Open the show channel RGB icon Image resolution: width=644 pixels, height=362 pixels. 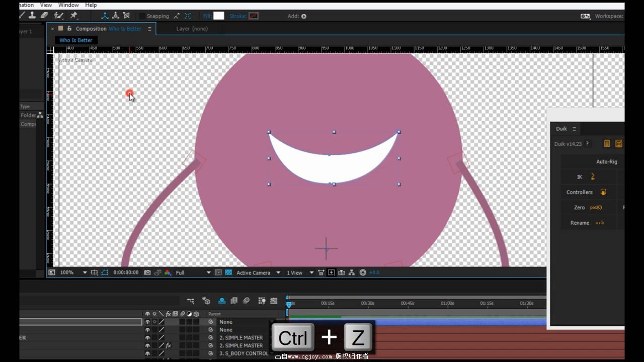point(168,273)
